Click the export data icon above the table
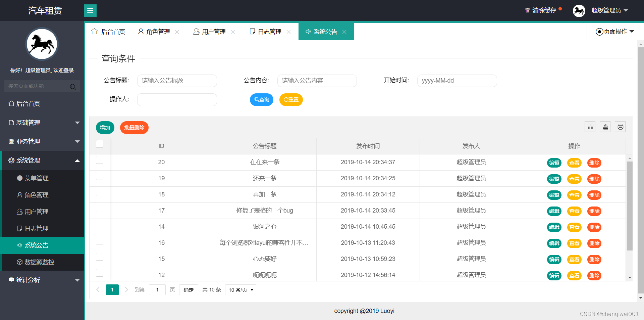 pyautogui.click(x=605, y=127)
